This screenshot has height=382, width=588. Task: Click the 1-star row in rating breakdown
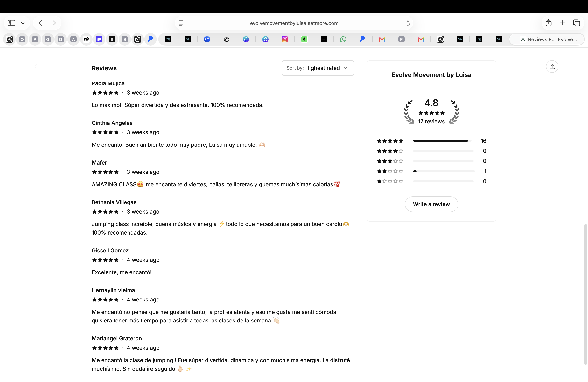tap(431, 181)
